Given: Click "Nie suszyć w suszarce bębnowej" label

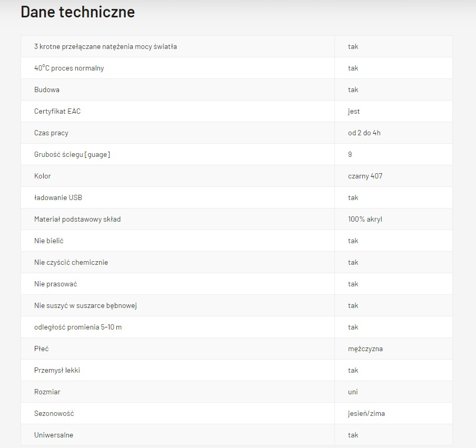Looking at the screenshot, I should click(x=85, y=306).
